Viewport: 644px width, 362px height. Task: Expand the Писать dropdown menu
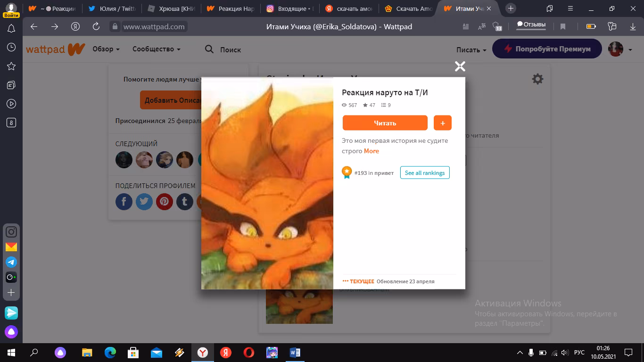471,49
